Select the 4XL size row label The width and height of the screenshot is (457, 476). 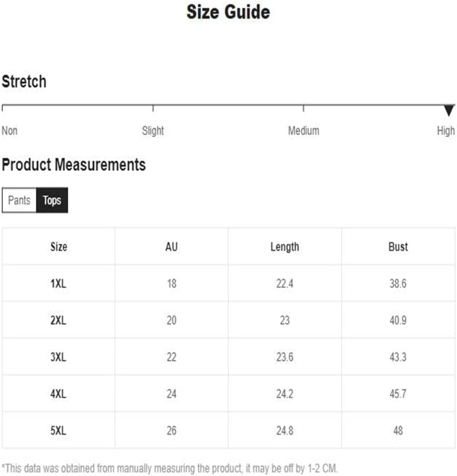(58, 394)
